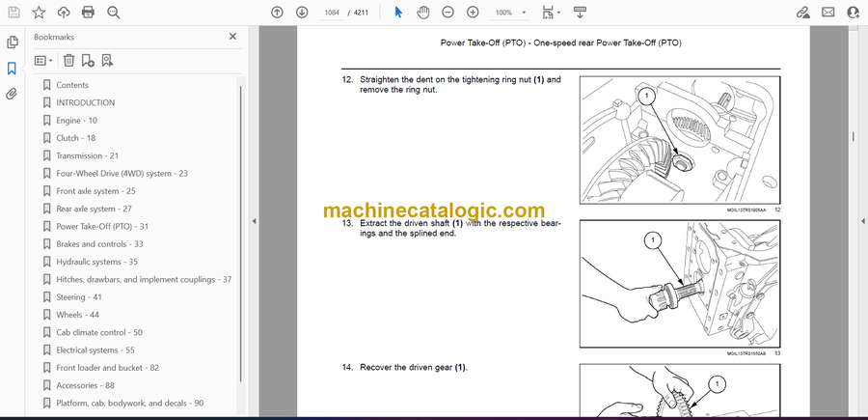Click the document vertical scrollbar

[854, 137]
